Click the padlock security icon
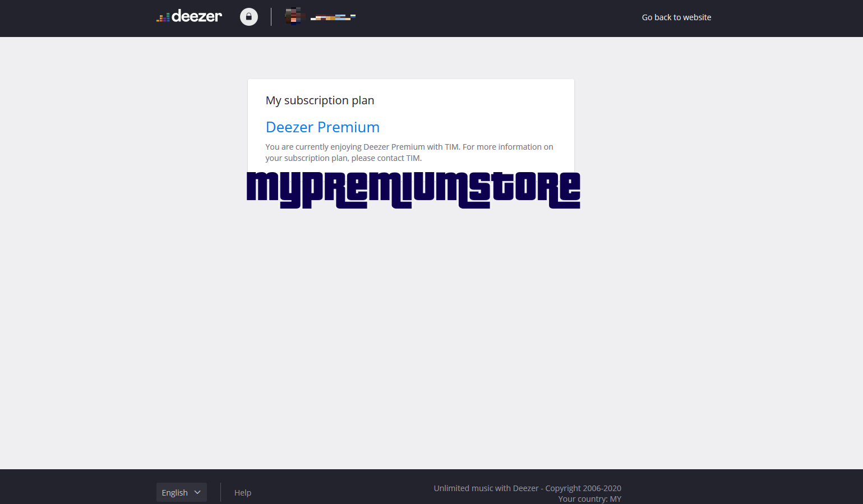 pos(249,17)
